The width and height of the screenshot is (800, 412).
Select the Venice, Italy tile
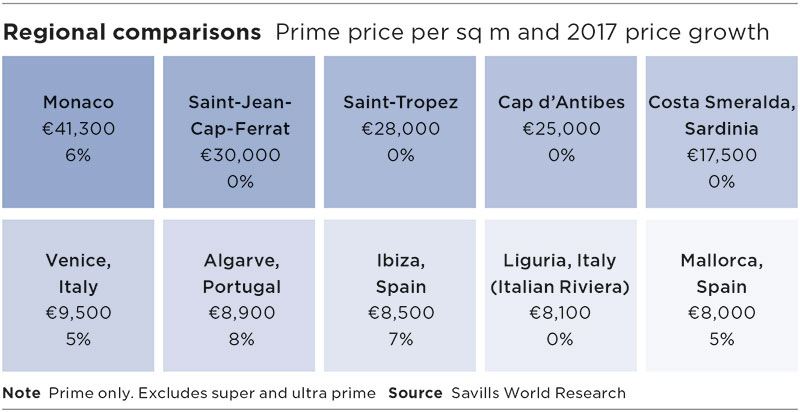point(78,296)
